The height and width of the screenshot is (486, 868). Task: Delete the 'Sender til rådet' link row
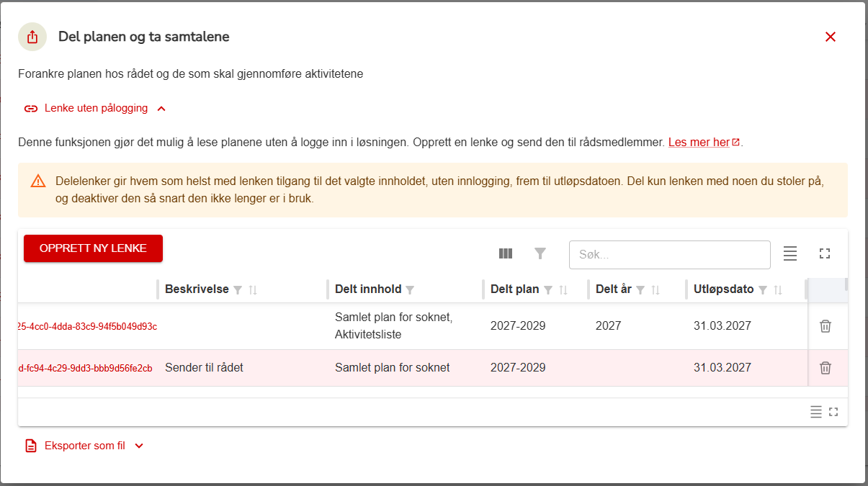(826, 368)
